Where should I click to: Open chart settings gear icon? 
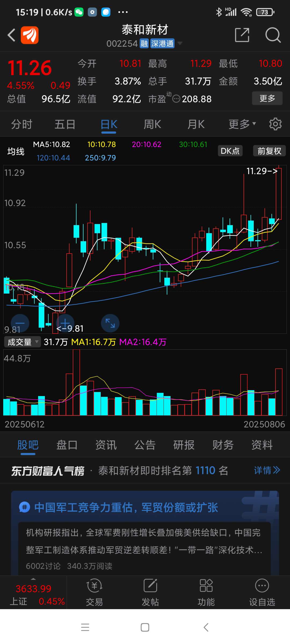coord(275,124)
